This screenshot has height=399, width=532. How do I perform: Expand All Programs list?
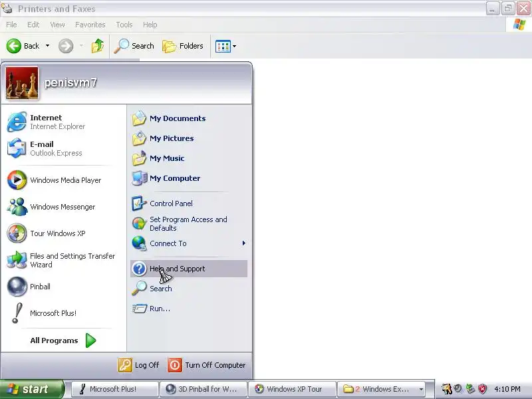(63, 340)
